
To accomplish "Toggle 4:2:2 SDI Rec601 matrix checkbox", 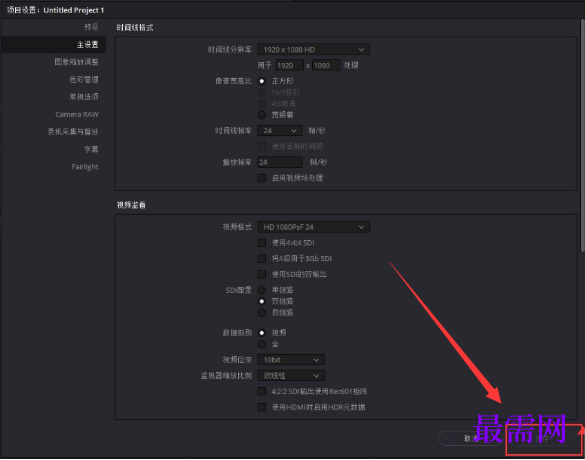I will tap(262, 391).
